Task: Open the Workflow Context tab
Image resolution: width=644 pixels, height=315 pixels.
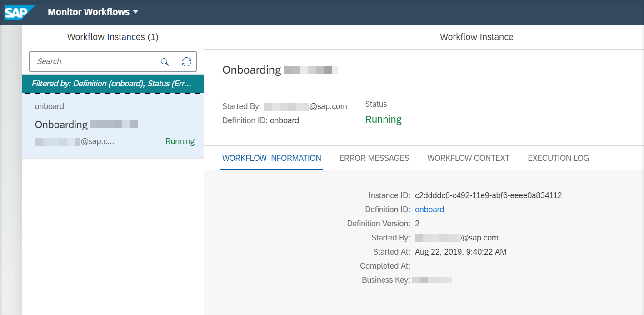Action: 468,158
